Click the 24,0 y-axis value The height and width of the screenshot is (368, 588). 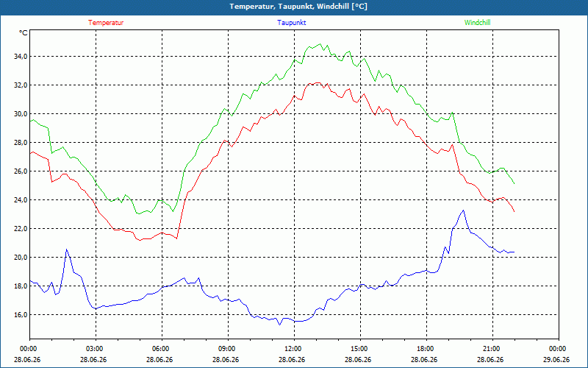point(21,199)
